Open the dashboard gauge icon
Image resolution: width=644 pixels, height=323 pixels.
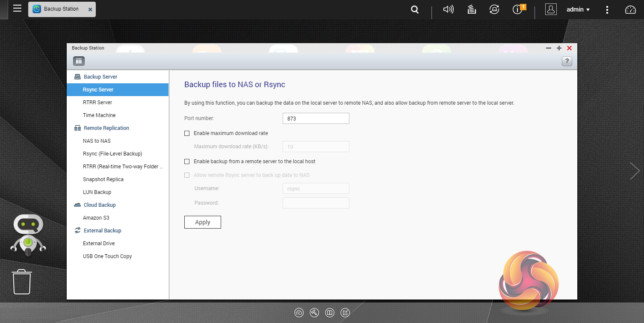coord(630,9)
